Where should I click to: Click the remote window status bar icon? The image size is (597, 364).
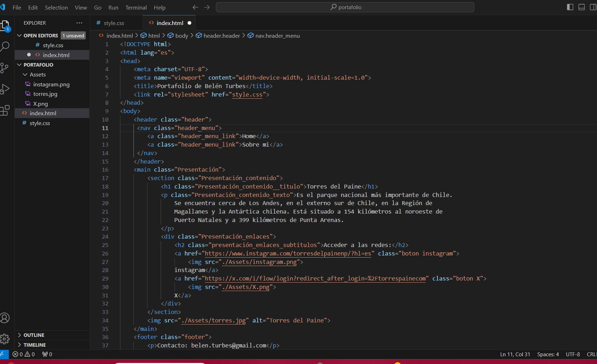[x=4, y=354]
